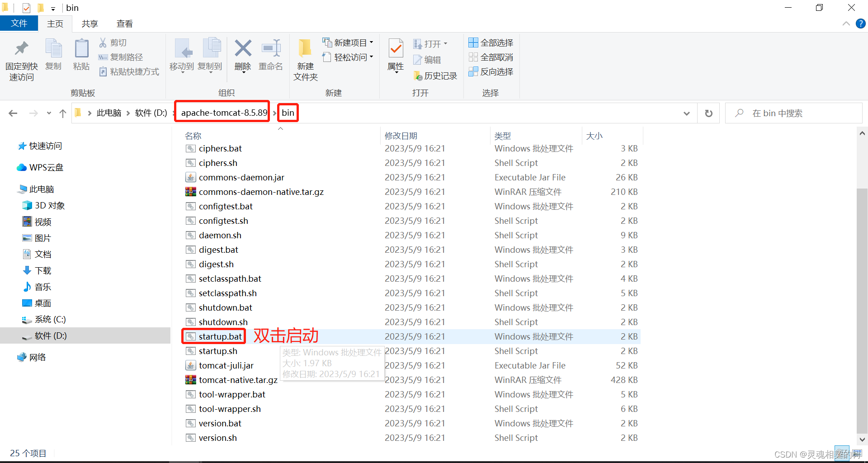Click the Paste shortcut icon

tap(103, 71)
